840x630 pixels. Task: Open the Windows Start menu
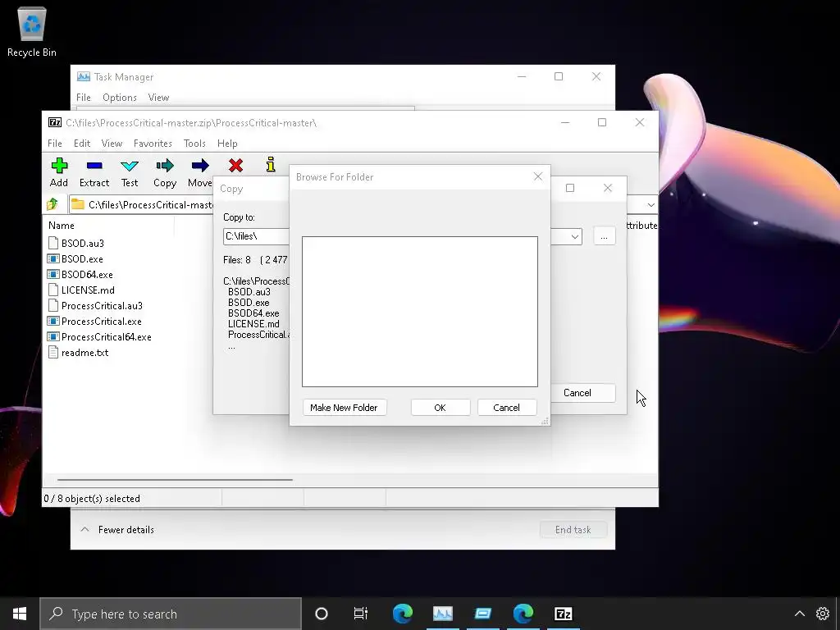coord(20,614)
